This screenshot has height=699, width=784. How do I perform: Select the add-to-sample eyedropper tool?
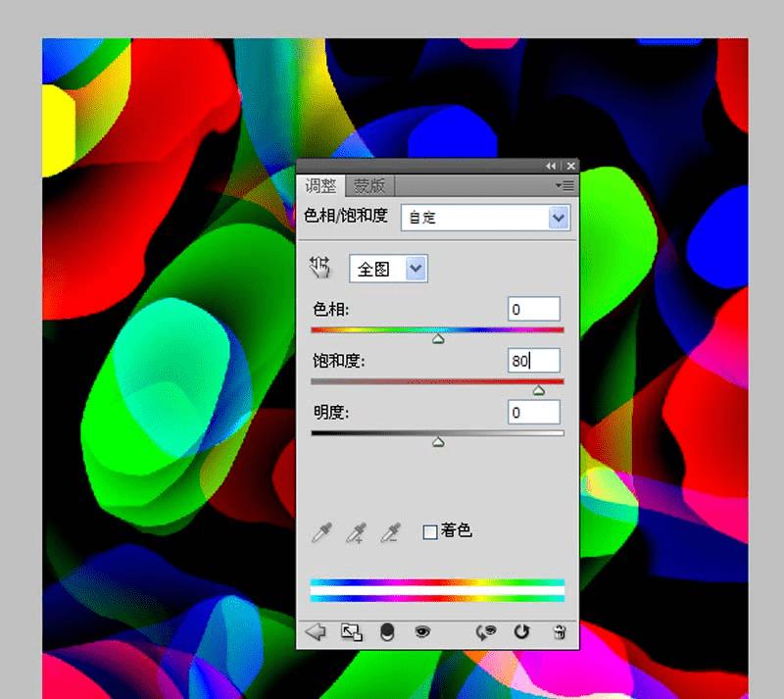click(357, 532)
